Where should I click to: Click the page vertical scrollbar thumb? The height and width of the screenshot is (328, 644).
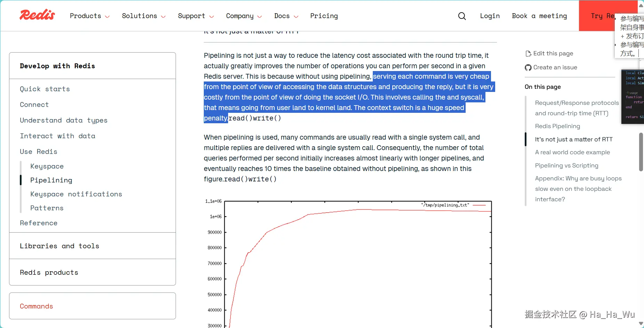(641, 152)
